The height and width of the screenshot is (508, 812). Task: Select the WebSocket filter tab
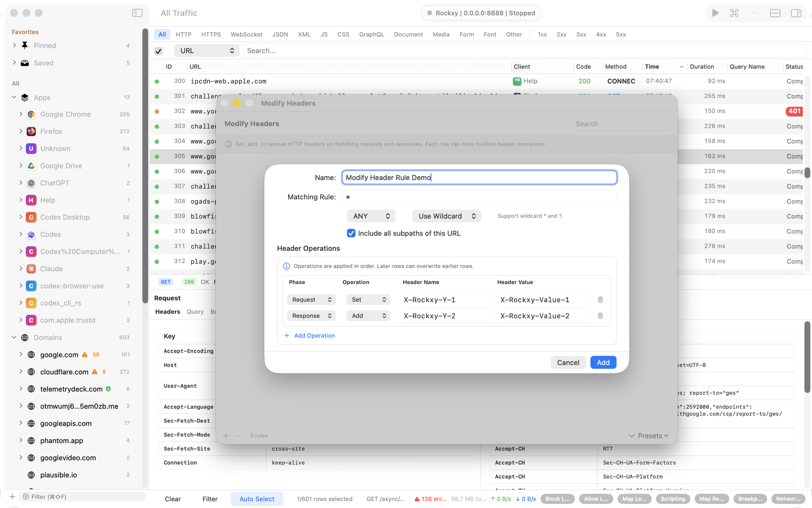247,34
